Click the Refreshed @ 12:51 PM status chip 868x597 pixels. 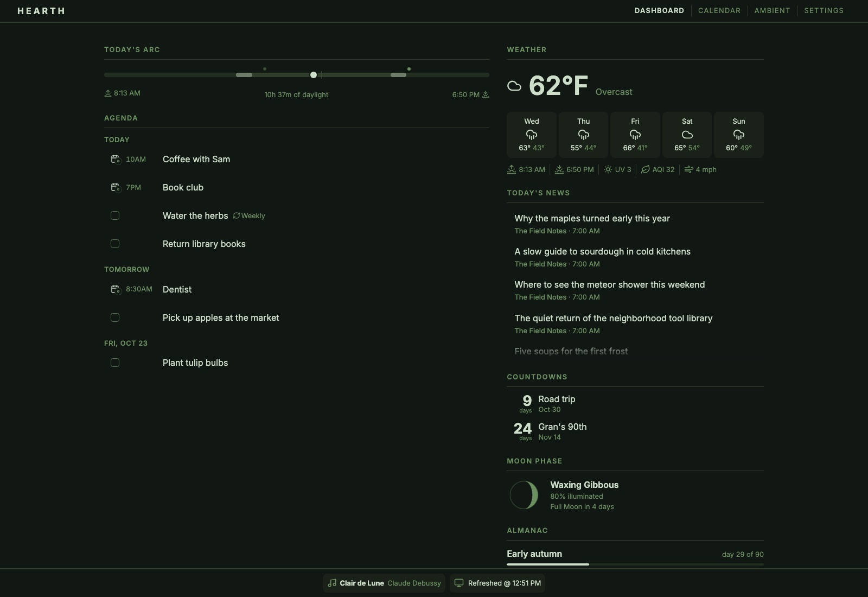(x=497, y=583)
